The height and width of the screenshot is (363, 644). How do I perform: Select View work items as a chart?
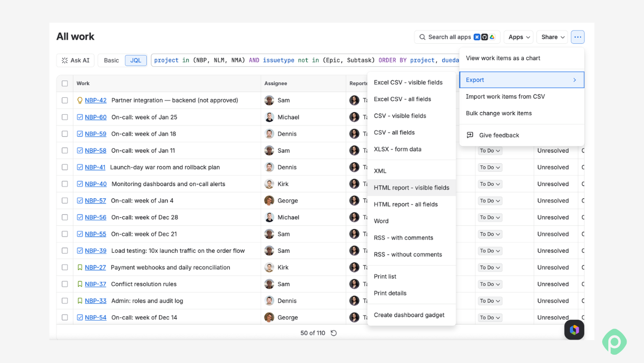522,58
